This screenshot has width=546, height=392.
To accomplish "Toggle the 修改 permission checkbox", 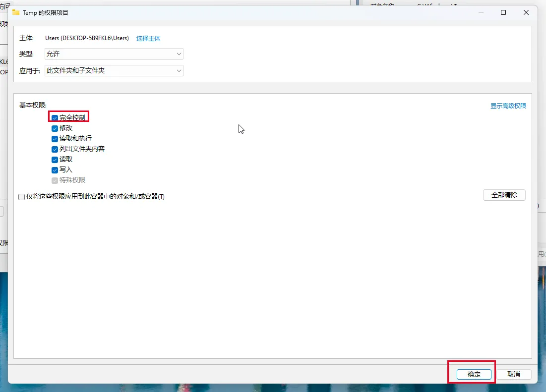I will (55, 128).
